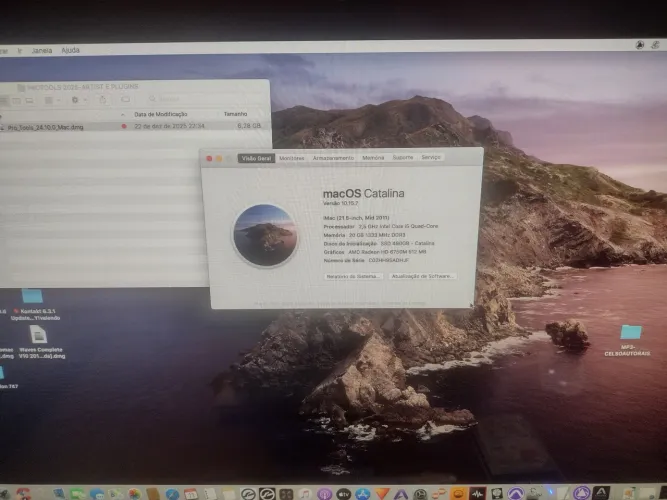Viewport: 667px width, 500px height.
Task: Click the Disco de Inicialização line
Action: pyautogui.click(x=379, y=243)
